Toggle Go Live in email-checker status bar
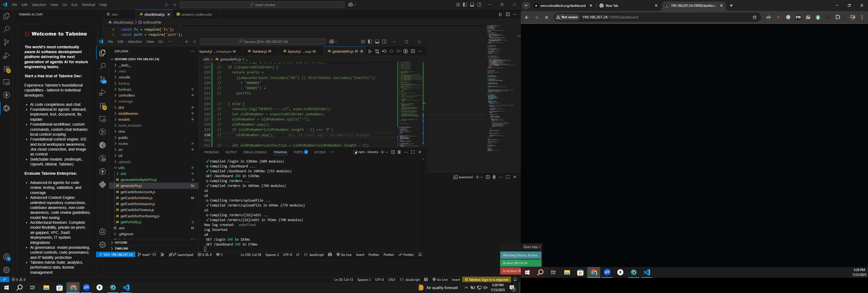Image resolution: width=868 pixels, height=293 pixels. pyautogui.click(x=440, y=279)
